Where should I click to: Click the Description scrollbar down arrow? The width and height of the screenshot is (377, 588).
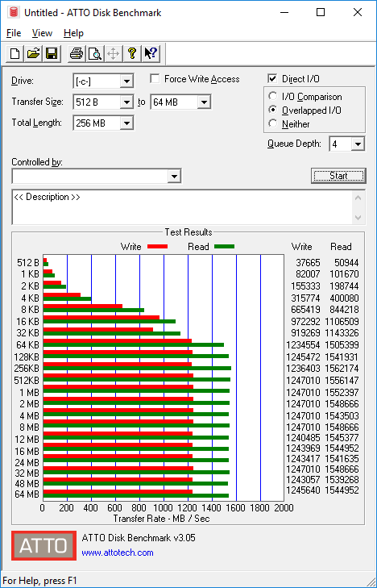pyautogui.click(x=358, y=217)
